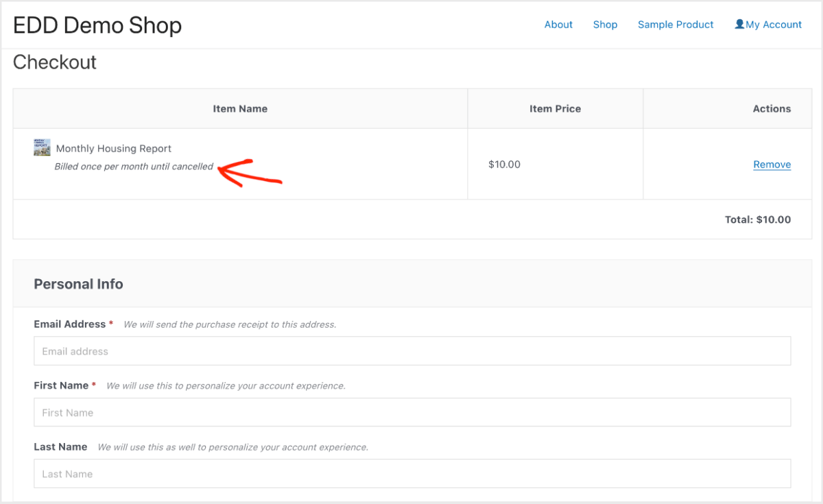Viewport: 823px width, 504px height.
Task: Select the Monthly Housing Report item name
Action: pos(114,148)
